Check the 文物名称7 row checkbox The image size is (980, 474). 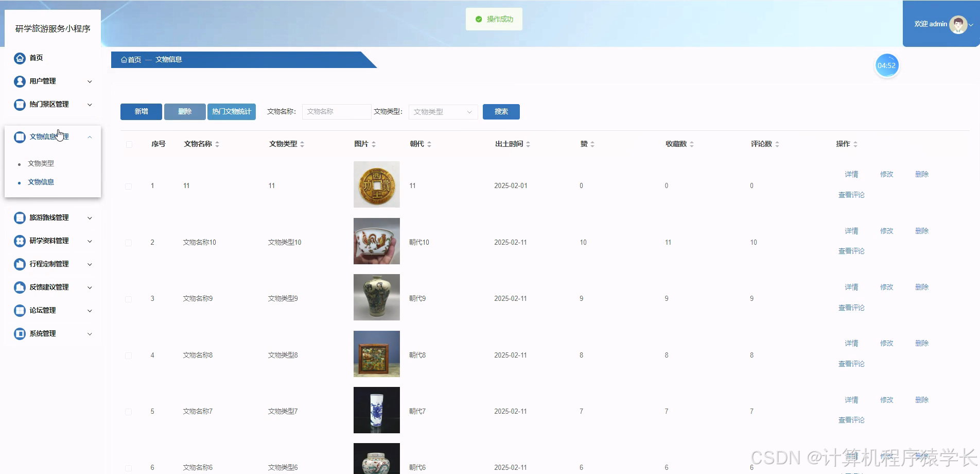pos(128,412)
